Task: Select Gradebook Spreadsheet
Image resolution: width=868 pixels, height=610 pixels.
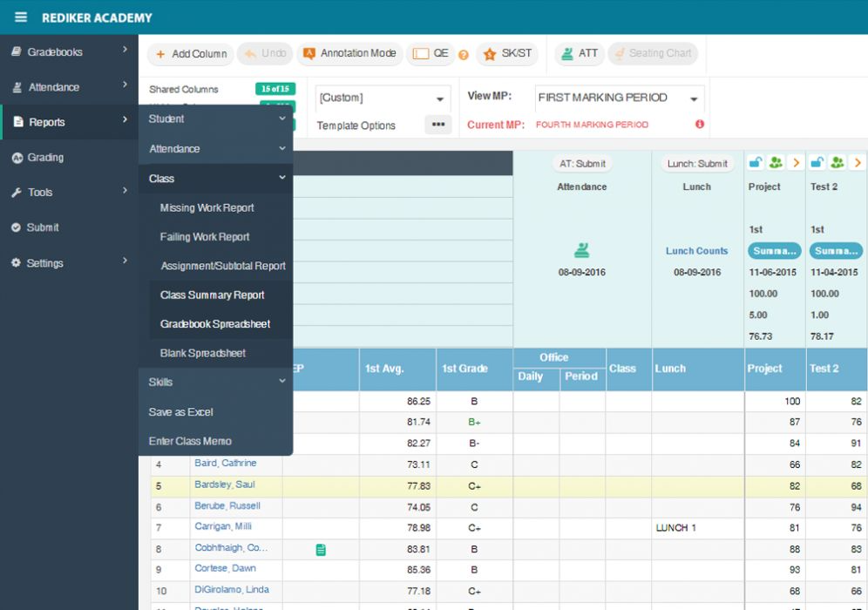Action: pyautogui.click(x=215, y=324)
